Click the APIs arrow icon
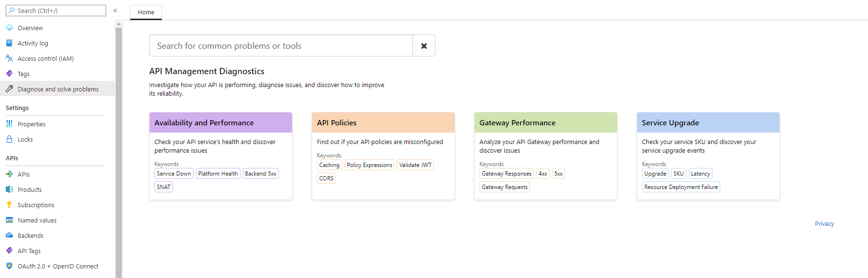The height and width of the screenshot is (278, 868). tap(9, 174)
